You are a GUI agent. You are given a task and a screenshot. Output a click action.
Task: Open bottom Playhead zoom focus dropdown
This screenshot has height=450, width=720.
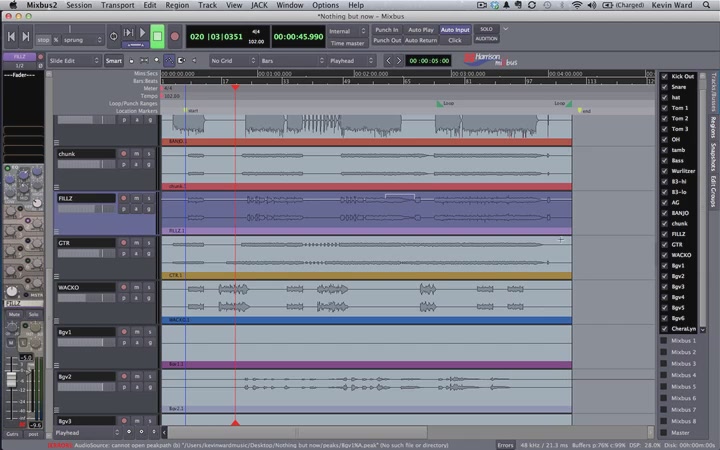tap(87, 433)
